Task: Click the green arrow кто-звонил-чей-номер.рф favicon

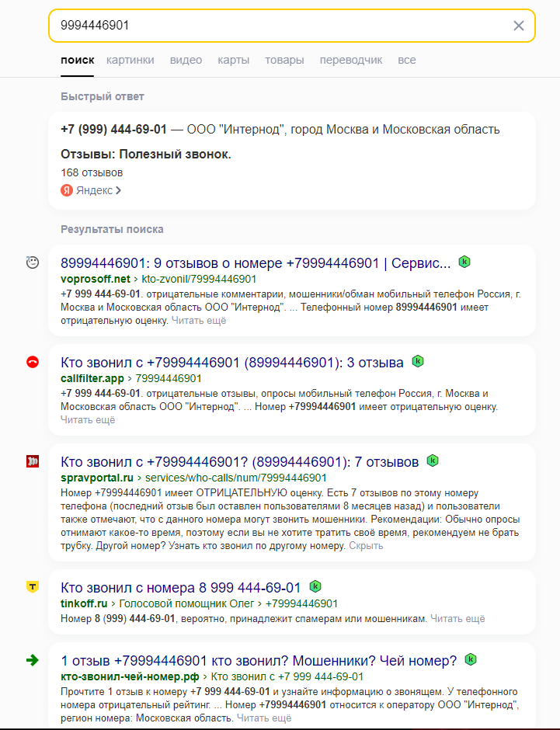Action: [32, 660]
